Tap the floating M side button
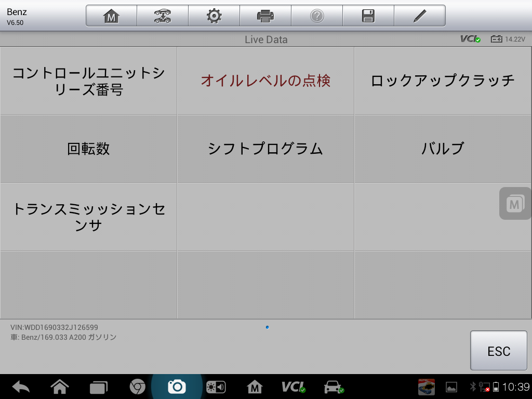The width and height of the screenshot is (532, 399). [515, 204]
